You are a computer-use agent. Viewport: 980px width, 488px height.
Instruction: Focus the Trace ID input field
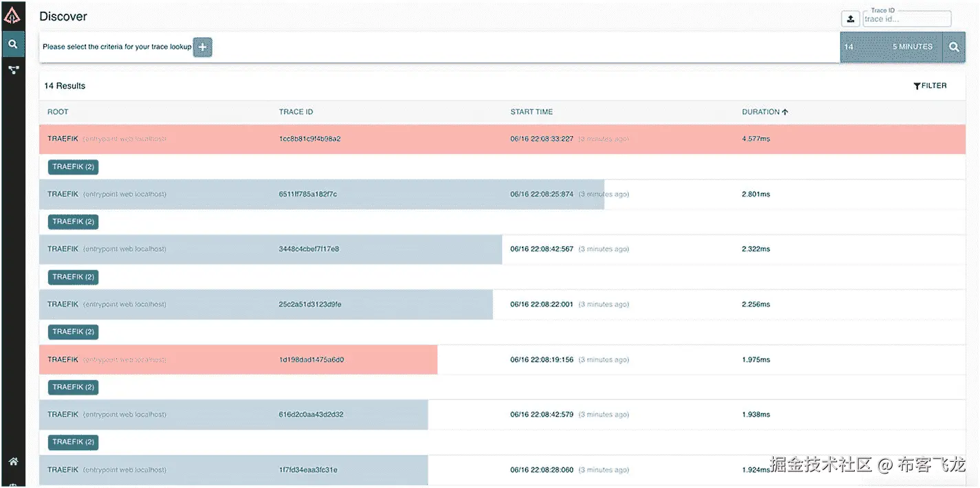click(x=906, y=19)
